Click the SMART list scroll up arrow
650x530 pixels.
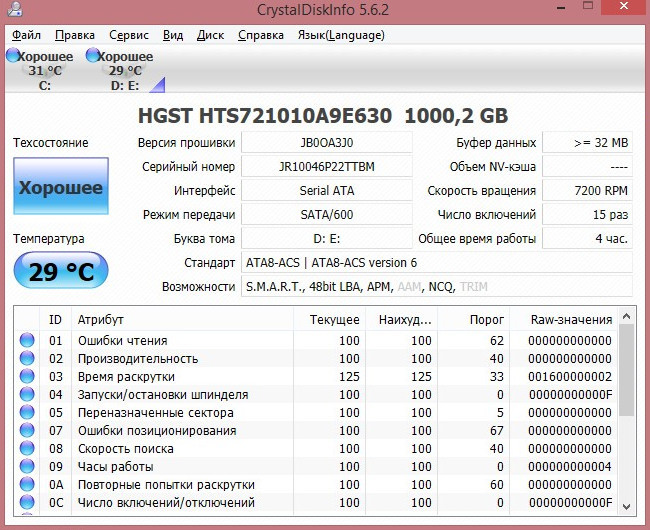(626, 317)
